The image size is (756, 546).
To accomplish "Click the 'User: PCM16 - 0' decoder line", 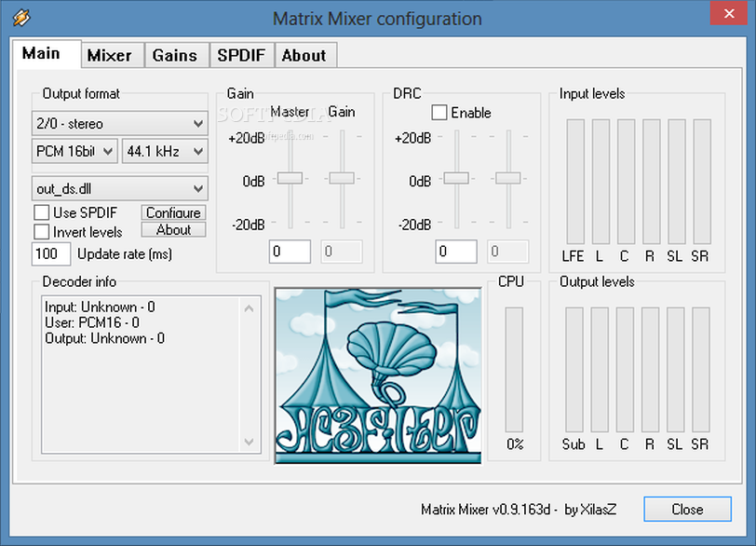I will pyautogui.click(x=92, y=322).
